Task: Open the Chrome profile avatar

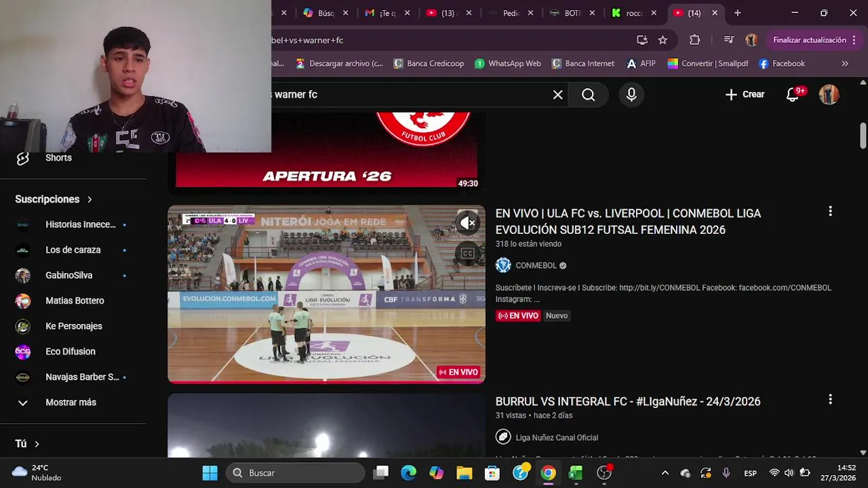Action: [751, 40]
